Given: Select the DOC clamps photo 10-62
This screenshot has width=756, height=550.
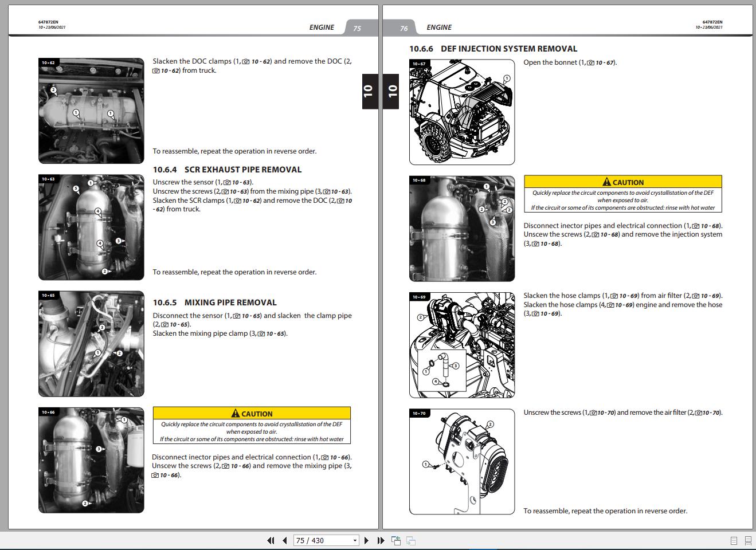Looking at the screenshot, I should [x=92, y=111].
